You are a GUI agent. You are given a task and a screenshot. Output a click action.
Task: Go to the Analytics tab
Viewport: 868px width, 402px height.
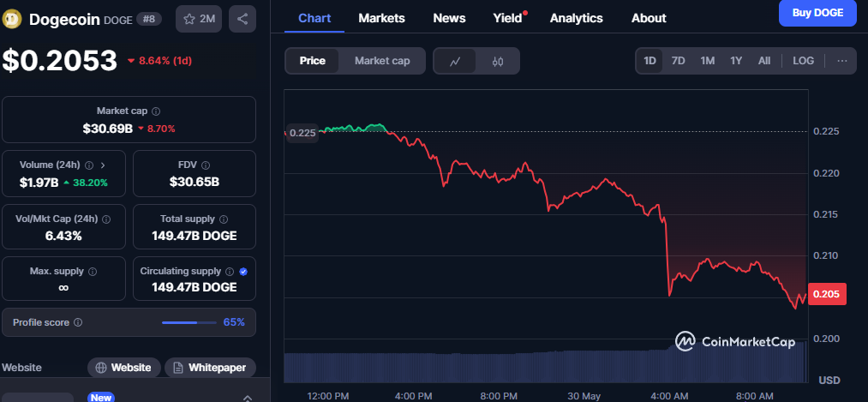pyautogui.click(x=577, y=18)
